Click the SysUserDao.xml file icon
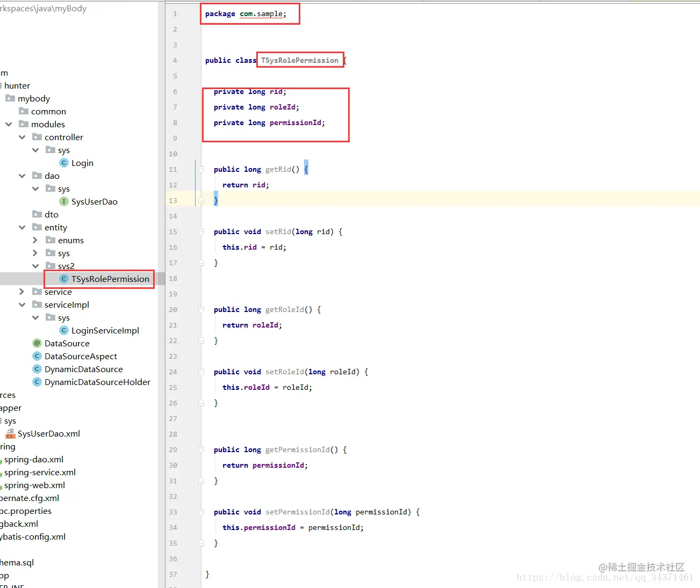The image size is (700, 588). pos(10,434)
